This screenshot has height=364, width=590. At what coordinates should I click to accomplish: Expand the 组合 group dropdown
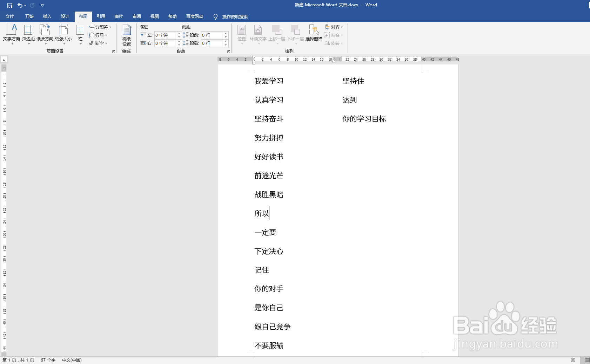(x=334, y=35)
